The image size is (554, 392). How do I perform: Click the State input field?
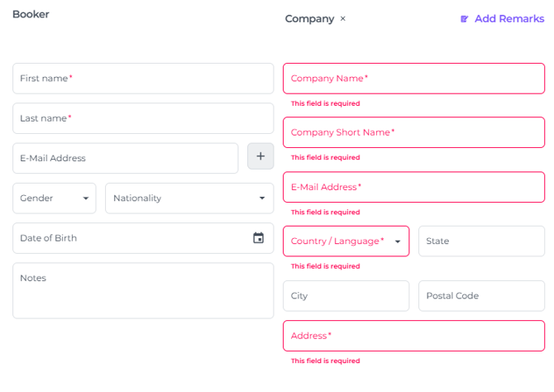click(x=481, y=241)
